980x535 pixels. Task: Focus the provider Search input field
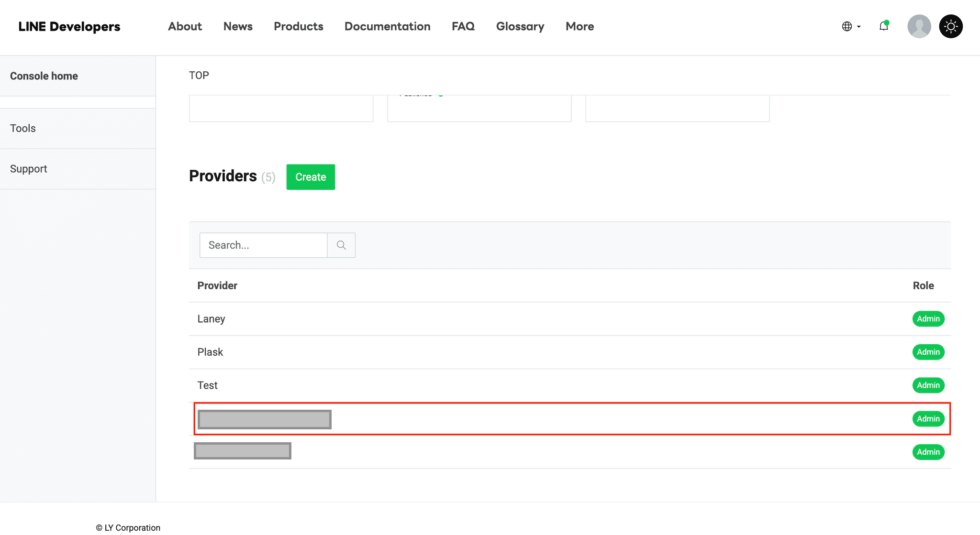263,245
